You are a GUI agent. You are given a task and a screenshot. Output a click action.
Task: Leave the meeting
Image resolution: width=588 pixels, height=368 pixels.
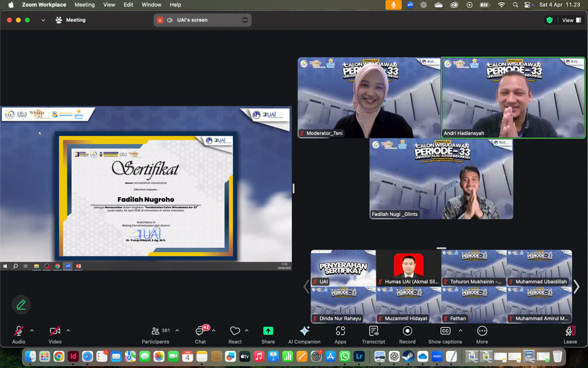point(570,334)
